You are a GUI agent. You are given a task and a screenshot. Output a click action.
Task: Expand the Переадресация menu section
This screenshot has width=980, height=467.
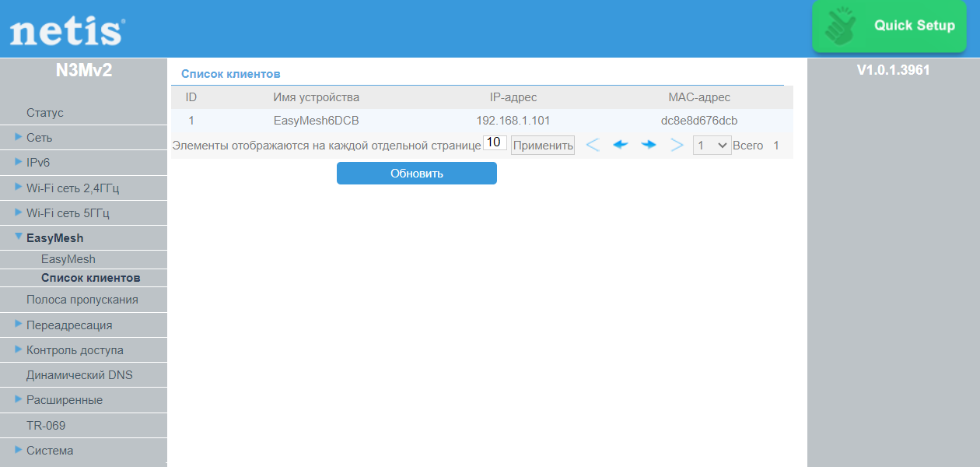[x=69, y=325]
